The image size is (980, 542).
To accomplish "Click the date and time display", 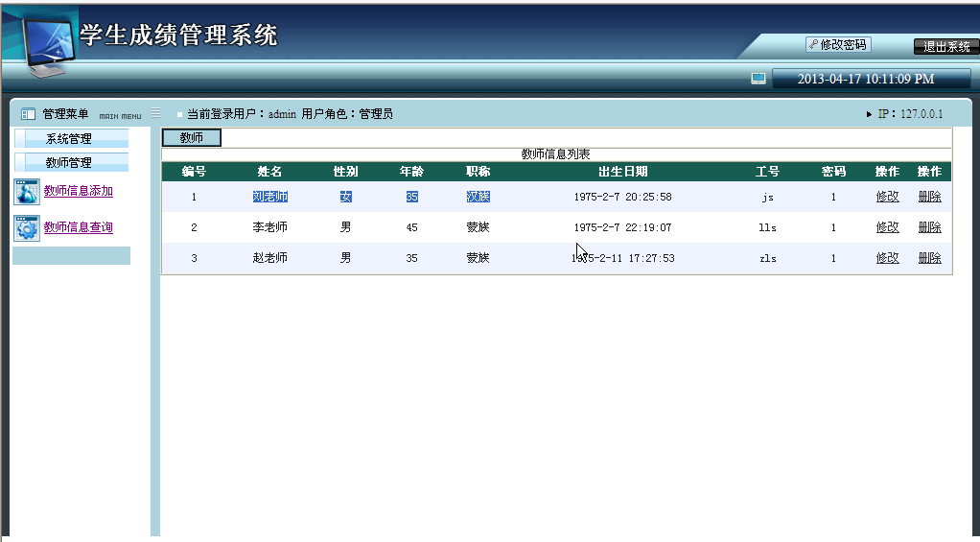I will (x=866, y=79).
